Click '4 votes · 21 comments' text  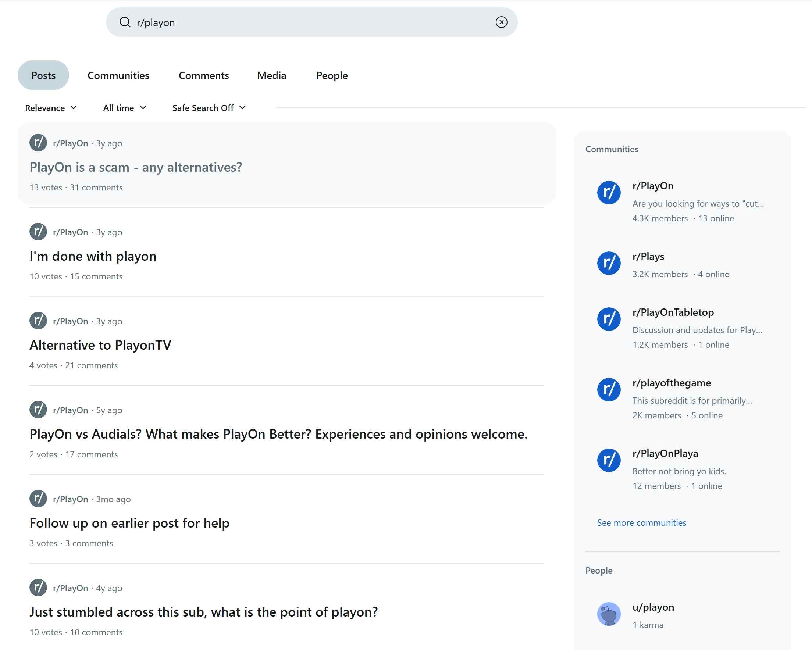pyautogui.click(x=74, y=365)
